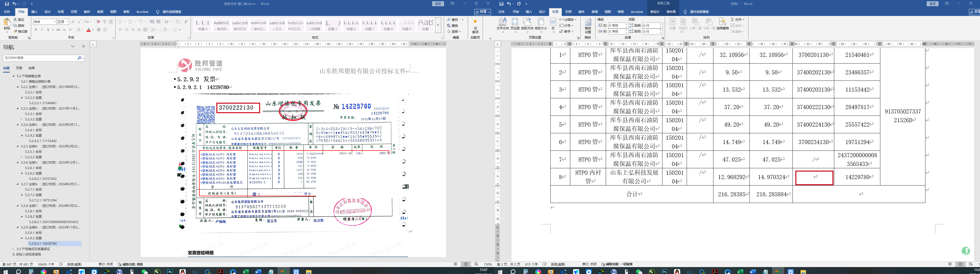Apply the 标题 2 style
The height and width of the screenshot is (274, 980).
333,25
